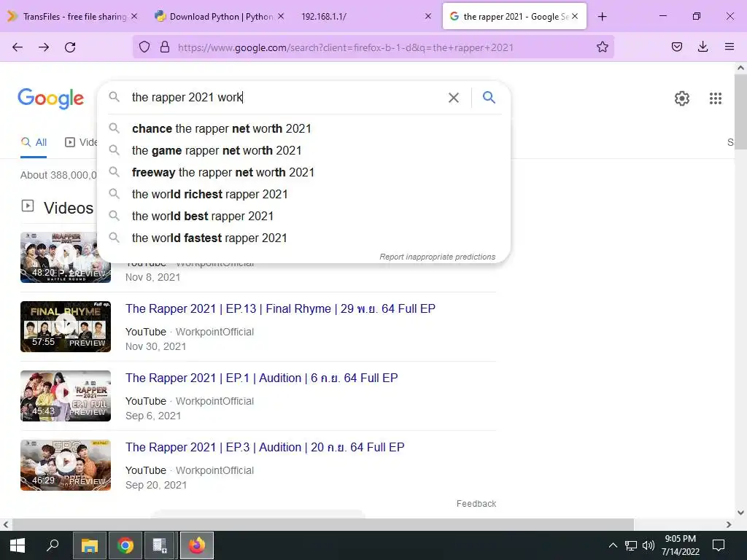Select the Videos search results tab
This screenshot has width=747, height=560.
(81, 142)
